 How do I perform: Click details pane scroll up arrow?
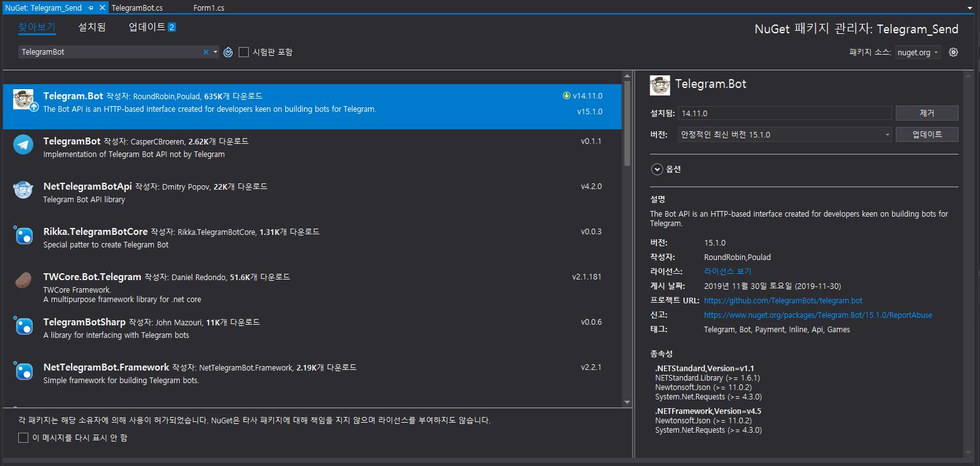click(x=967, y=75)
